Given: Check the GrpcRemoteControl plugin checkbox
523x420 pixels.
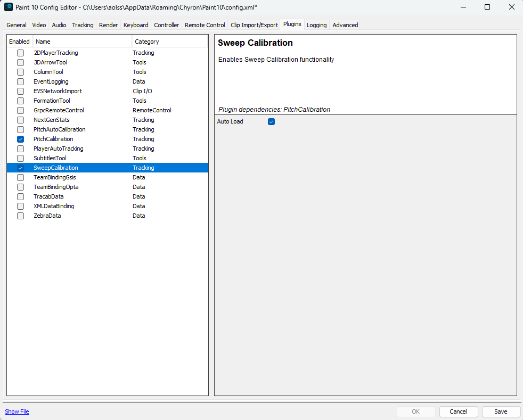Looking at the screenshot, I should (x=20, y=110).
